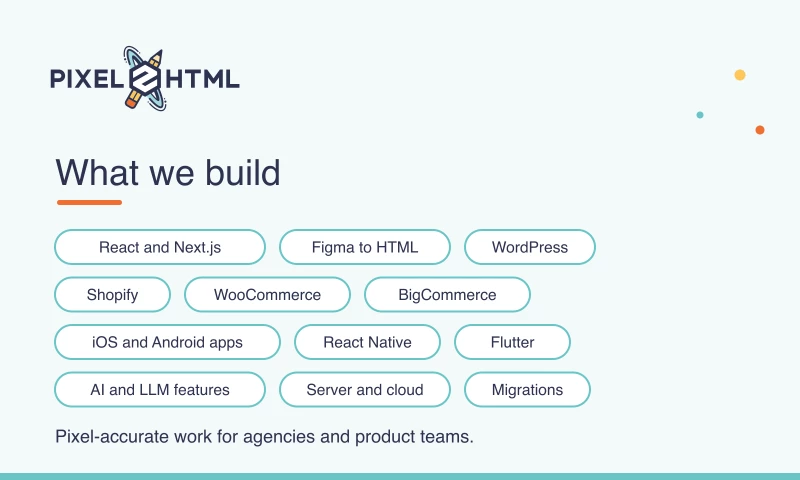
Task: Click the React Native pill
Action: (367, 342)
